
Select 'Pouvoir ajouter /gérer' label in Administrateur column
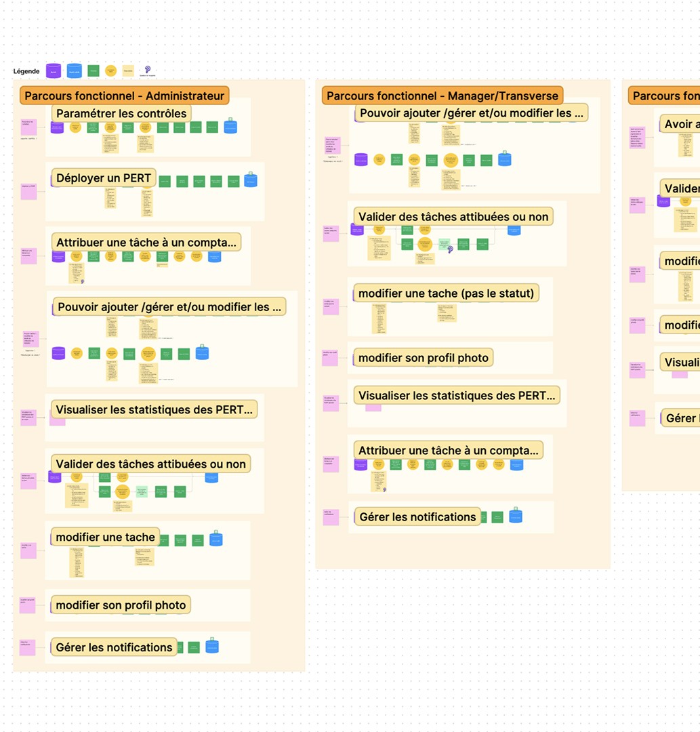click(169, 307)
